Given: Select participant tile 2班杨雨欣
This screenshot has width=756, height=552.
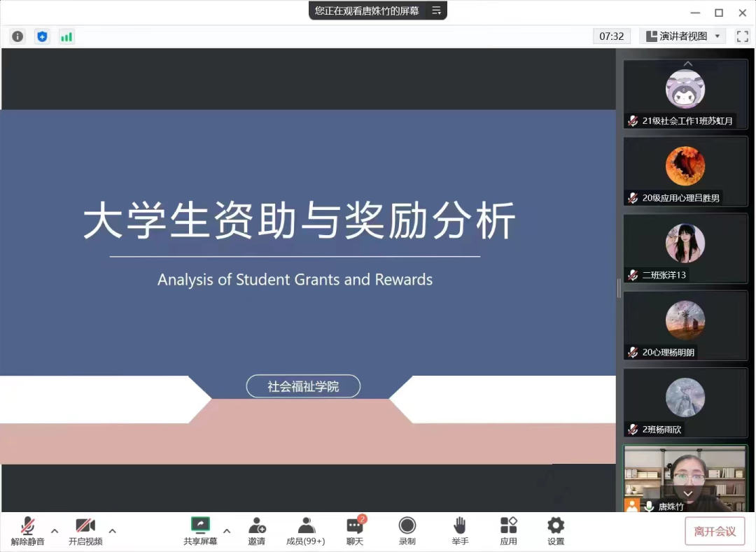Looking at the screenshot, I should [685, 403].
